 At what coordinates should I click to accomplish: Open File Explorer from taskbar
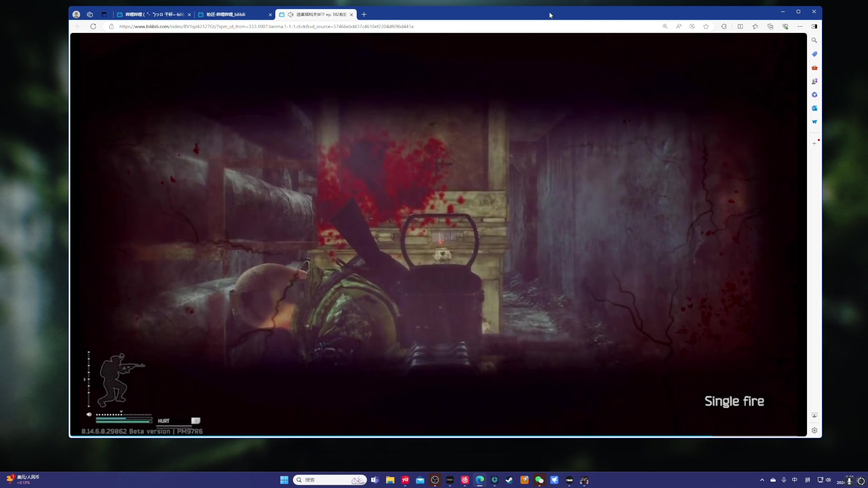click(x=390, y=480)
